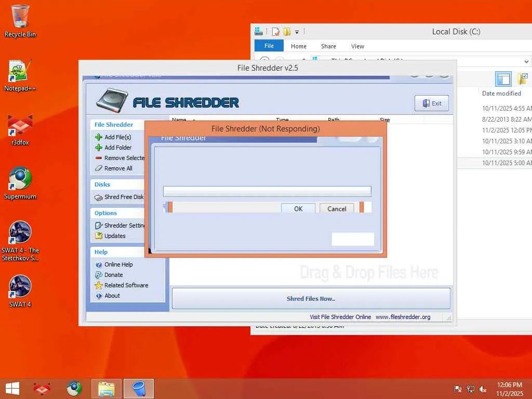532x399 pixels.
Task: Click the info icon beside About
Action: (x=98, y=296)
